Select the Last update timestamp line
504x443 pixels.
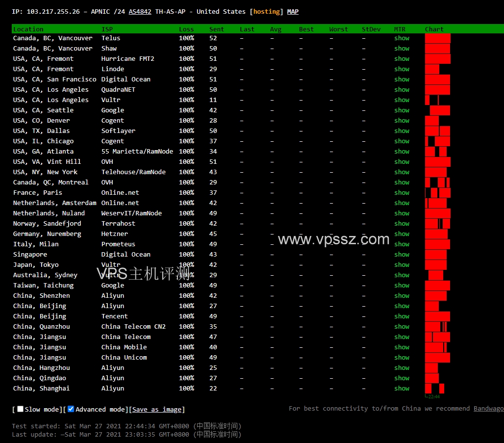pos(126,434)
